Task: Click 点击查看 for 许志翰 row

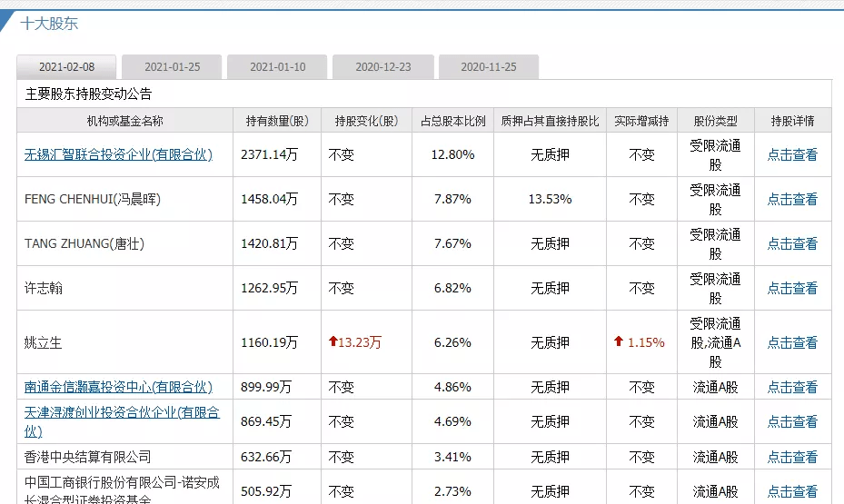Action: pyautogui.click(x=792, y=289)
